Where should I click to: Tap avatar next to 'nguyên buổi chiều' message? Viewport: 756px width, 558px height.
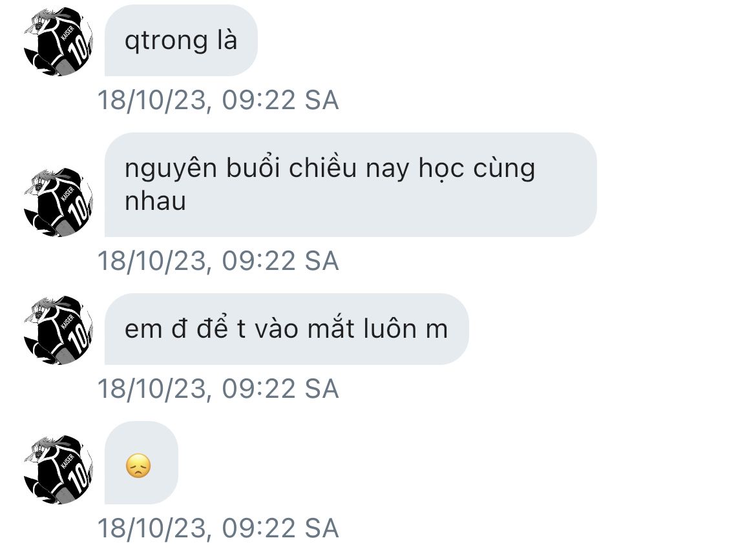click(x=58, y=202)
